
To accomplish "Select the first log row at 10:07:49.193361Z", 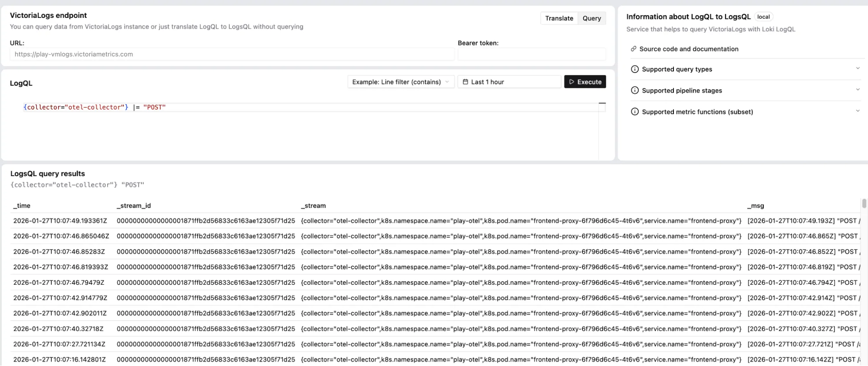I will pos(60,221).
